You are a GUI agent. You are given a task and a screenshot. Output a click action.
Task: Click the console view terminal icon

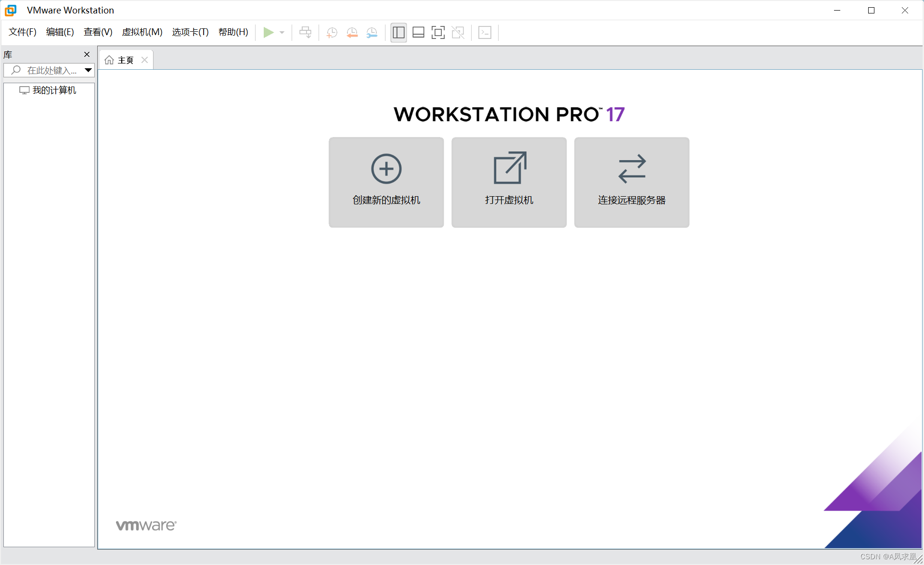coord(485,32)
